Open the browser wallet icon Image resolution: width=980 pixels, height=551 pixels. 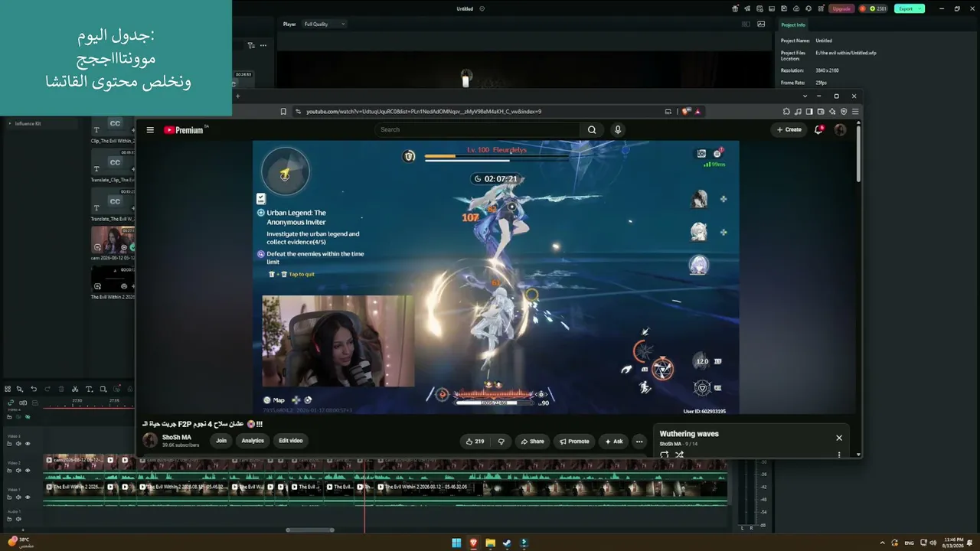[821, 112]
